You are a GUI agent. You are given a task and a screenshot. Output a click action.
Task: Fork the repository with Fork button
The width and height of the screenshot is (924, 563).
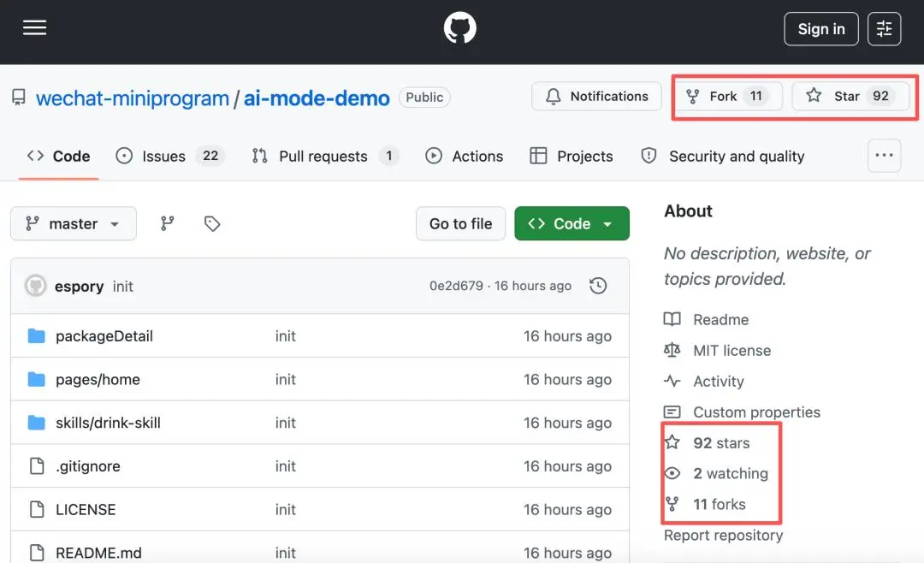point(728,96)
